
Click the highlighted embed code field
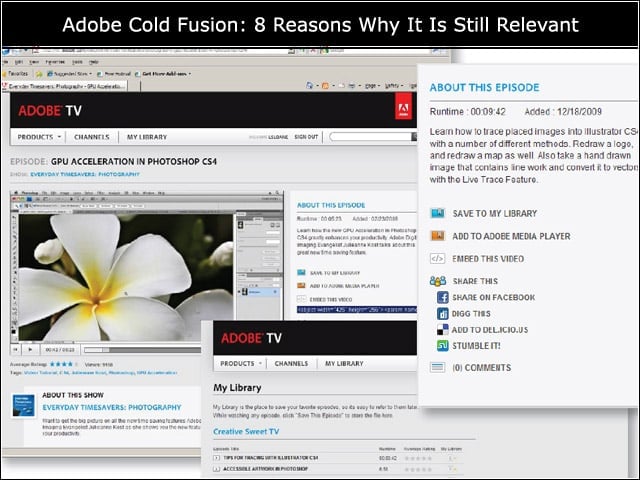tap(357, 309)
